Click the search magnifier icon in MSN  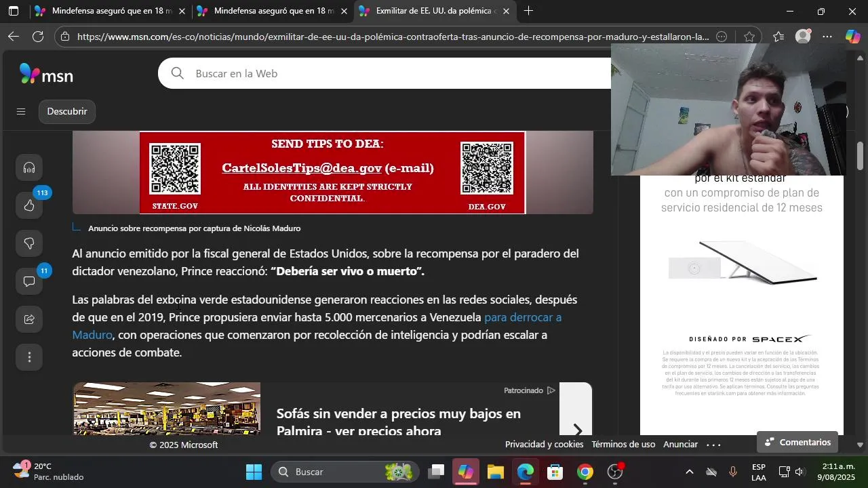(x=178, y=73)
